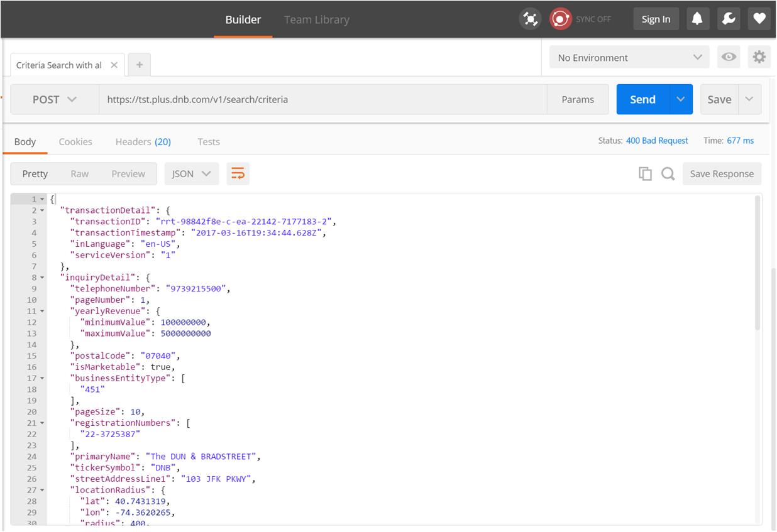Open the Send button dropdown arrow
This screenshot has height=532, width=777.
click(681, 99)
